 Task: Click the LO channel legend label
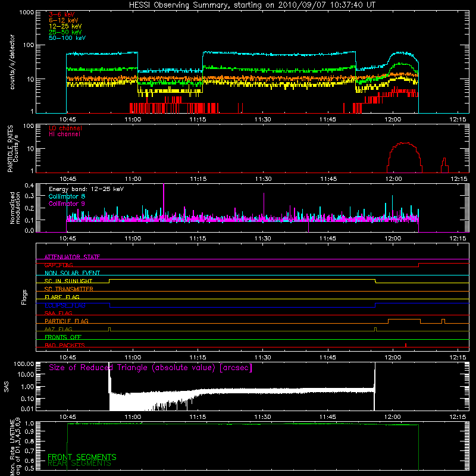point(65,128)
